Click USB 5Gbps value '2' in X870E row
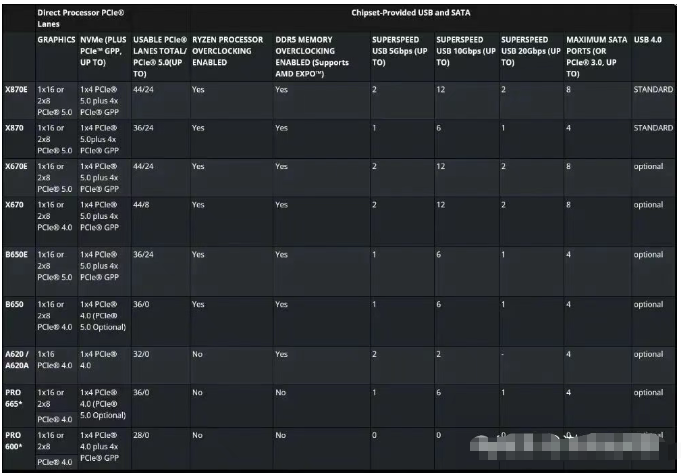This screenshot has width=681, height=476. coord(374,89)
